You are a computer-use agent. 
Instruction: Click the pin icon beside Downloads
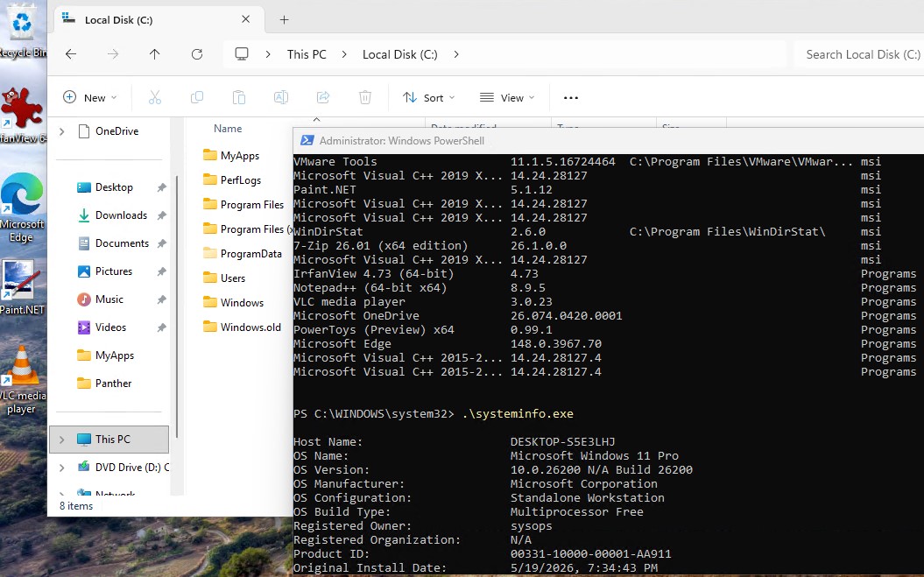pos(161,215)
